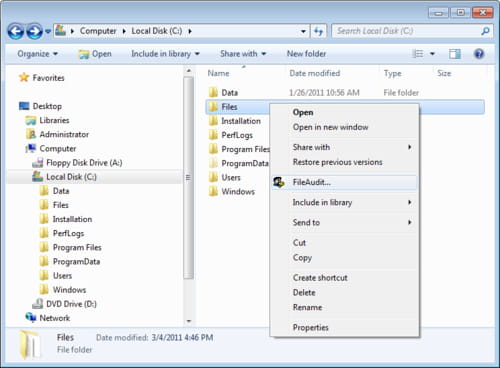Select Administrator in the navigation pane
Image resolution: width=500 pixels, height=368 pixels.
point(57,134)
